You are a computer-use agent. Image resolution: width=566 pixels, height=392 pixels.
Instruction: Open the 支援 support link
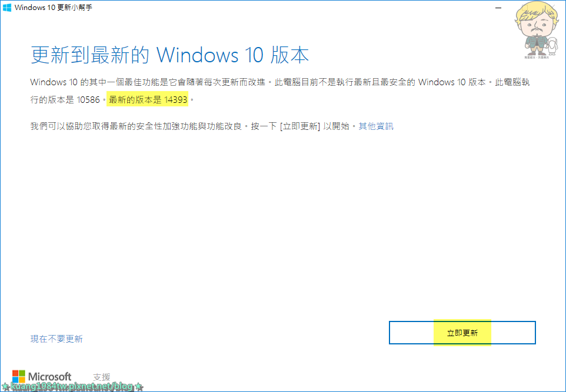[x=101, y=377]
